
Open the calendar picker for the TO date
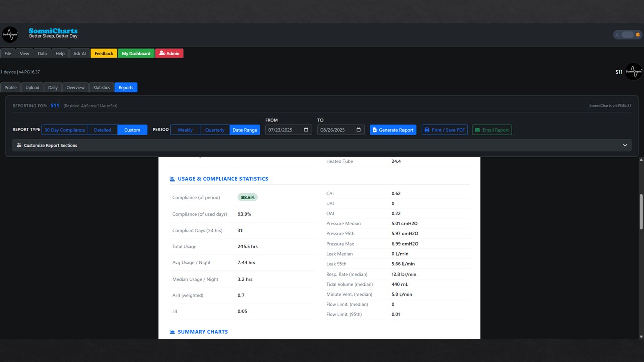[x=358, y=129]
